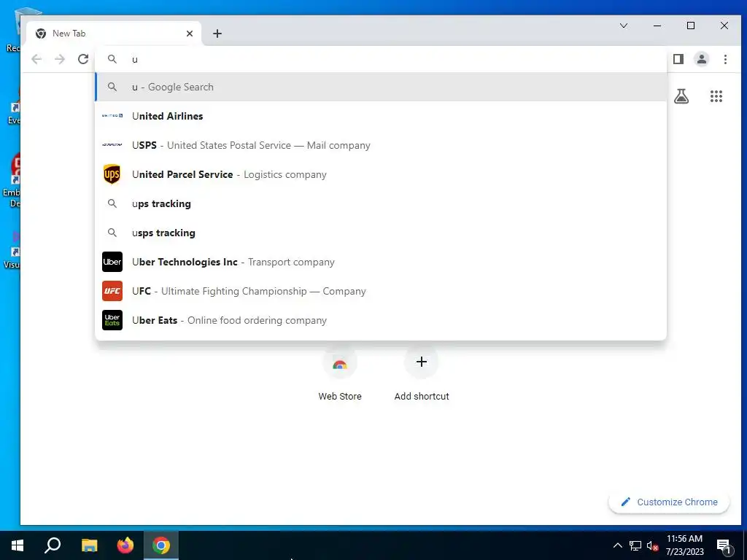This screenshot has height=560, width=747.
Task: Open a new tab with plus button
Action: pyautogui.click(x=217, y=34)
